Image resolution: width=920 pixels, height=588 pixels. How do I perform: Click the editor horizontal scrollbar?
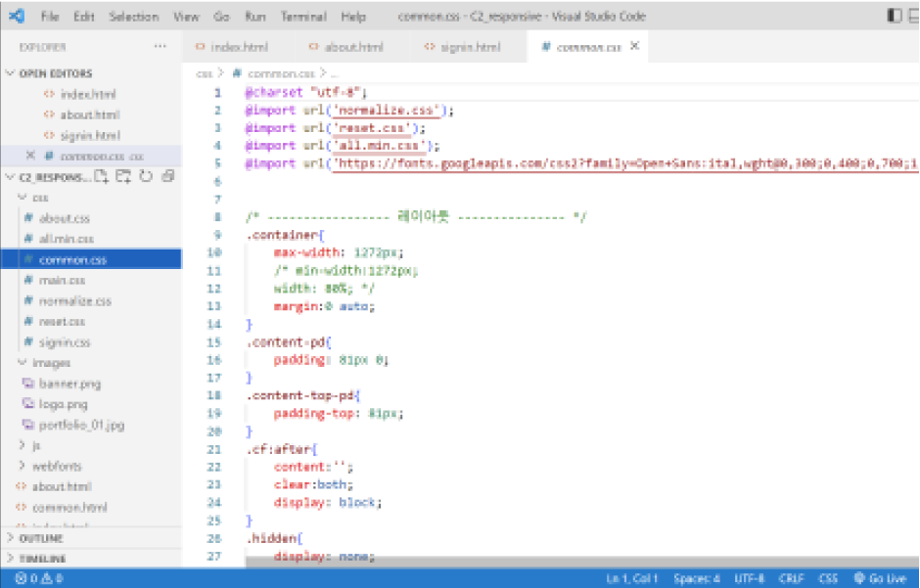[582, 562]
